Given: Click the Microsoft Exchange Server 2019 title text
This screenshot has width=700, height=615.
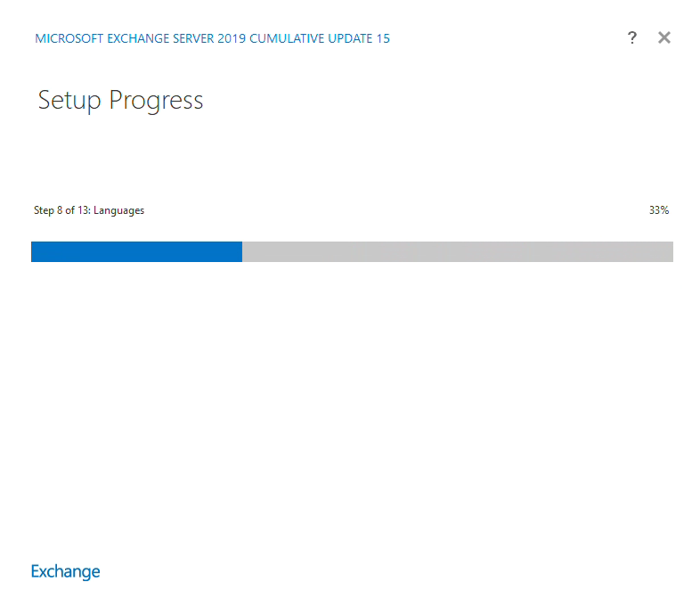Looking at the screenshot, I should tap(212, 38).
